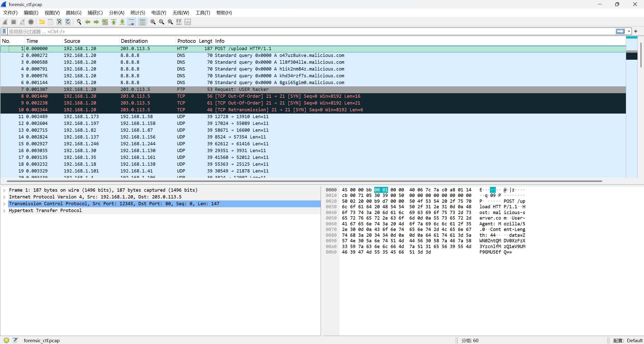Expand the Frame 1 tree node
Screen dimensions: 644x344
click(x=4, y=190)
